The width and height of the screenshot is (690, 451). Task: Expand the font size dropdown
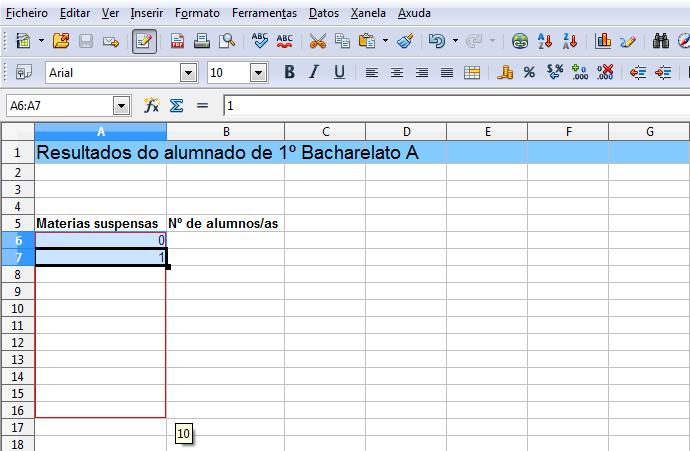(x=258, y=72)
